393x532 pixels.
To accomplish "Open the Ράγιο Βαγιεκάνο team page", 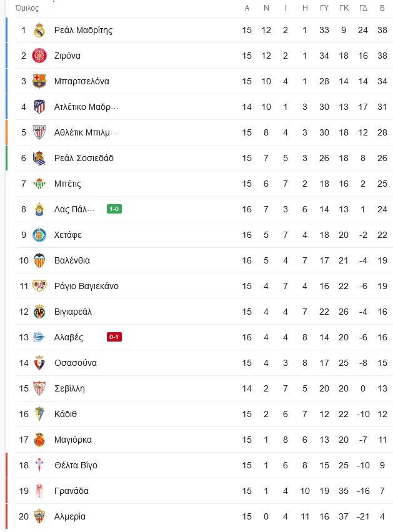I will (x=86, y=287).
